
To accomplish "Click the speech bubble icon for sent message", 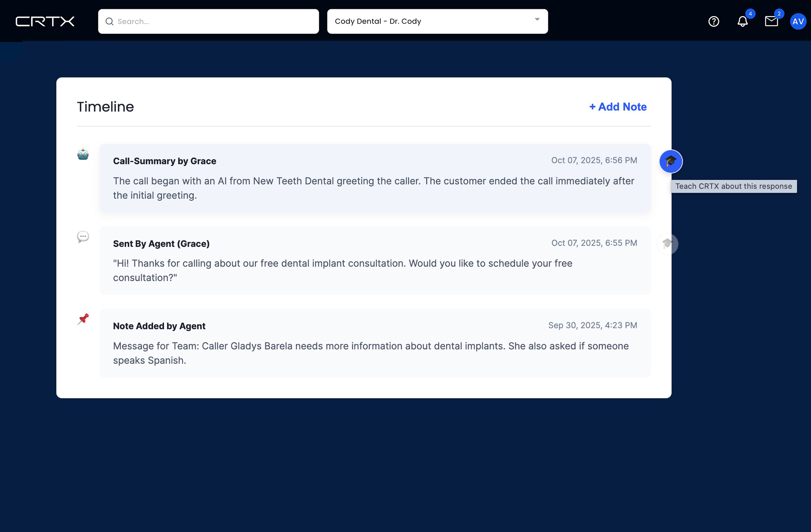I will [x=83, y=237].
